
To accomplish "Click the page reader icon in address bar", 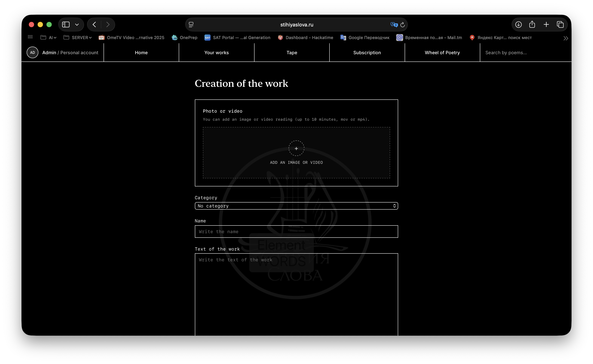I will click(191, 25).
